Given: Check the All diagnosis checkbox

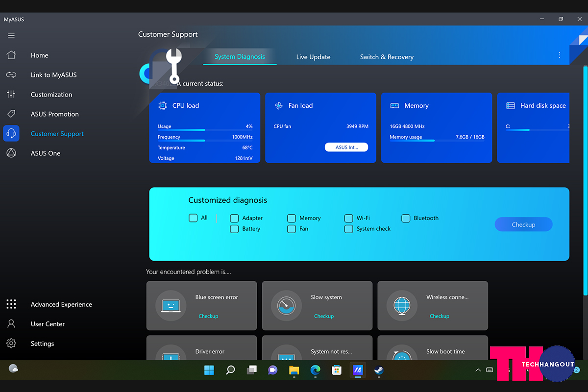Looking at the screenshot, I should (193, 218).
